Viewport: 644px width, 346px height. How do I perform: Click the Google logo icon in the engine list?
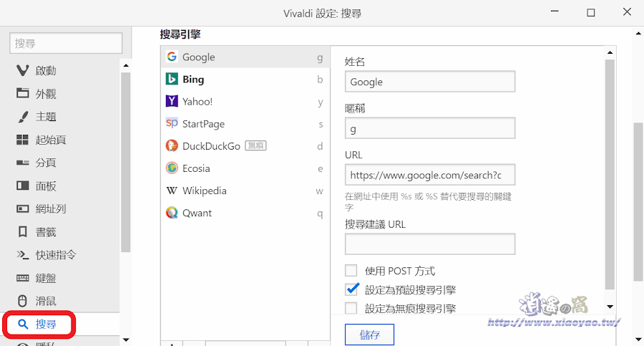click(172, 57)
